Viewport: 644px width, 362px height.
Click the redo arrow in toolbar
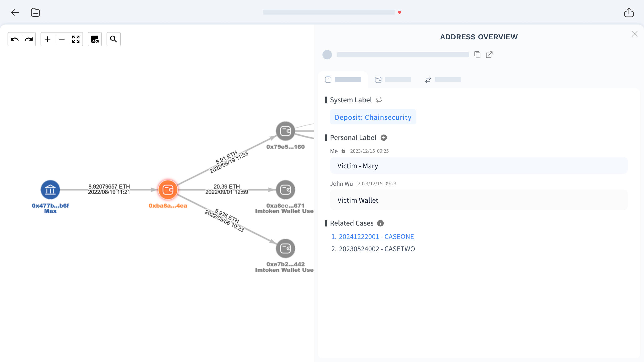(x=29, y=39)
